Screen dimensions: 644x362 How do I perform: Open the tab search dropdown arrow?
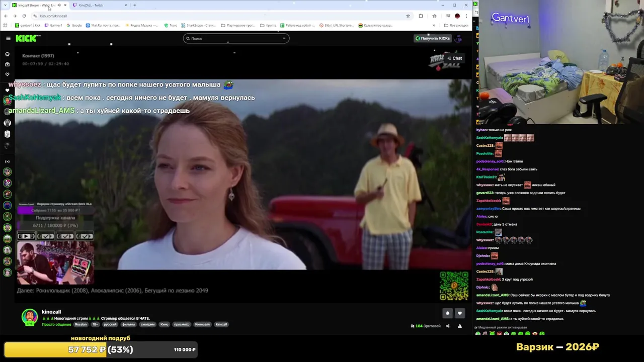(x=6, y=5)
